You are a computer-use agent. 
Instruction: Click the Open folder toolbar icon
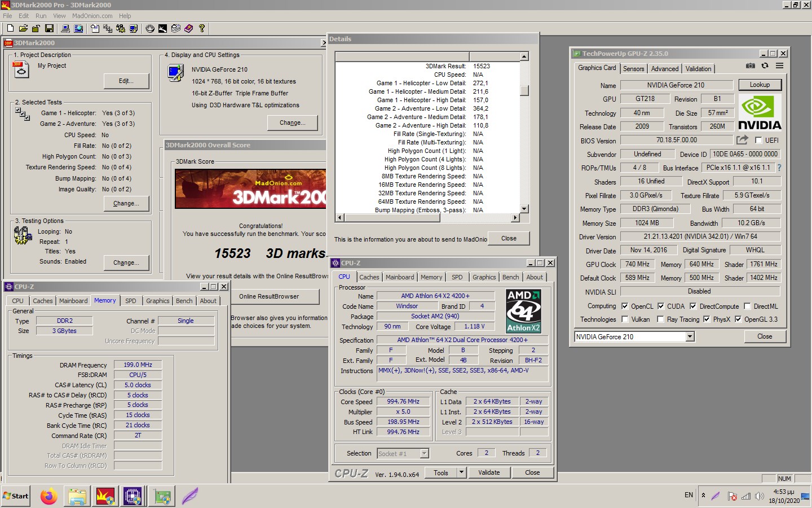(23, 28)
